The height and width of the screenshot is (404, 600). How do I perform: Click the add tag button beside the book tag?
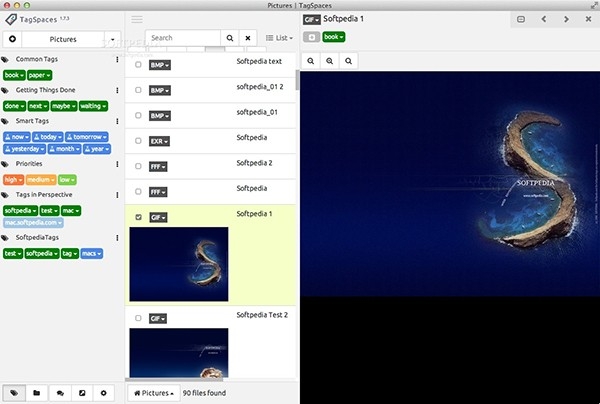(x=311, y=37)
